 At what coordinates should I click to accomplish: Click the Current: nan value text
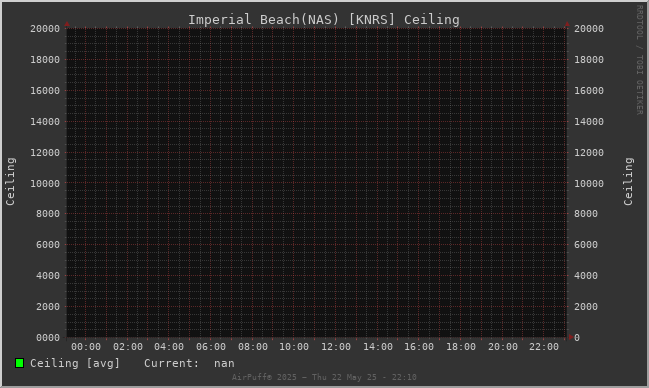tap(189, 363)
